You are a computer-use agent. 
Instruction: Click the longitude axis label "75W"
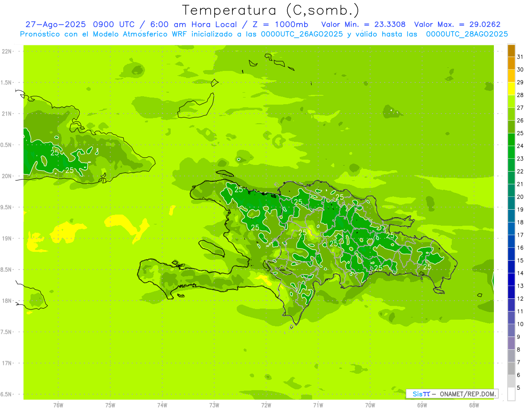point(110,405)
